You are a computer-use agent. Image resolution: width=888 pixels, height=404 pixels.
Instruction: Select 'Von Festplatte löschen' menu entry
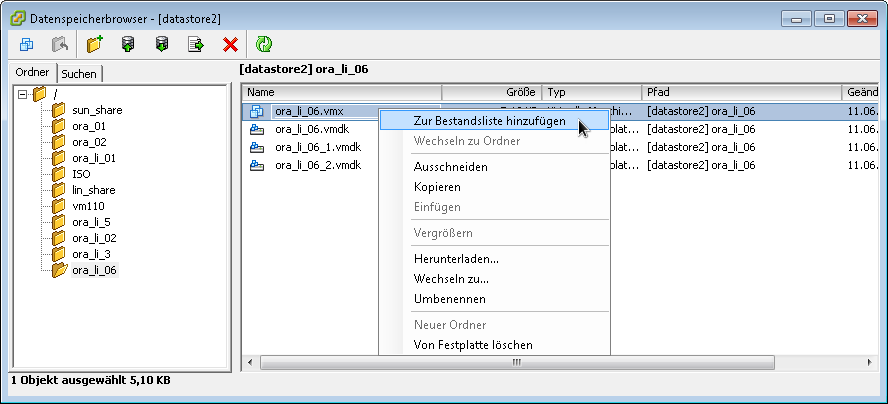473,345
